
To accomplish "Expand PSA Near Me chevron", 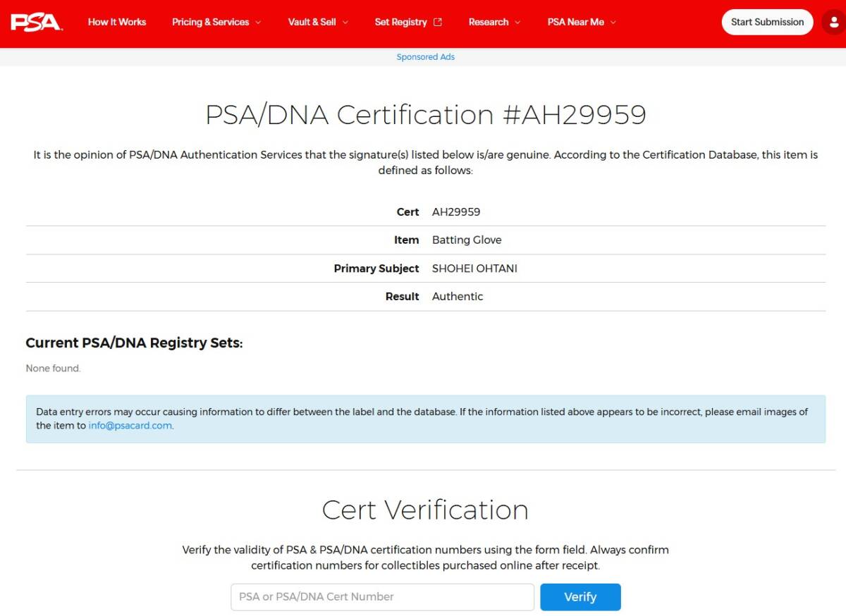I will point(613,23).
